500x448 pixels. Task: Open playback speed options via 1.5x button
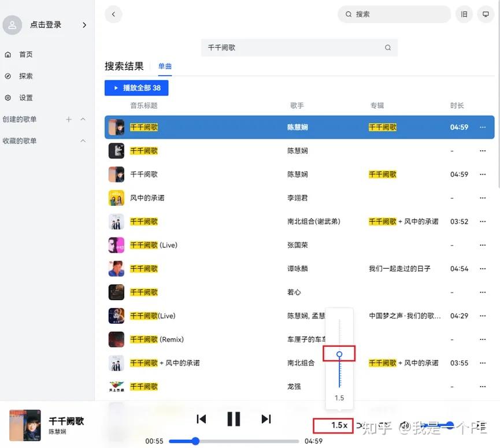(x=334, y=425)
